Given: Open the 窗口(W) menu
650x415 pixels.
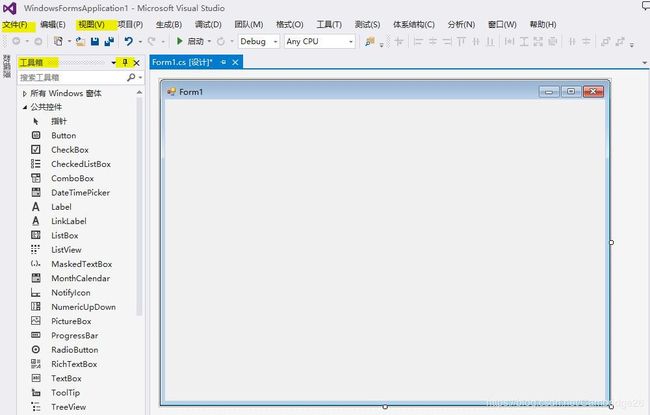Looking at the screenshot, I should point(502,24).
